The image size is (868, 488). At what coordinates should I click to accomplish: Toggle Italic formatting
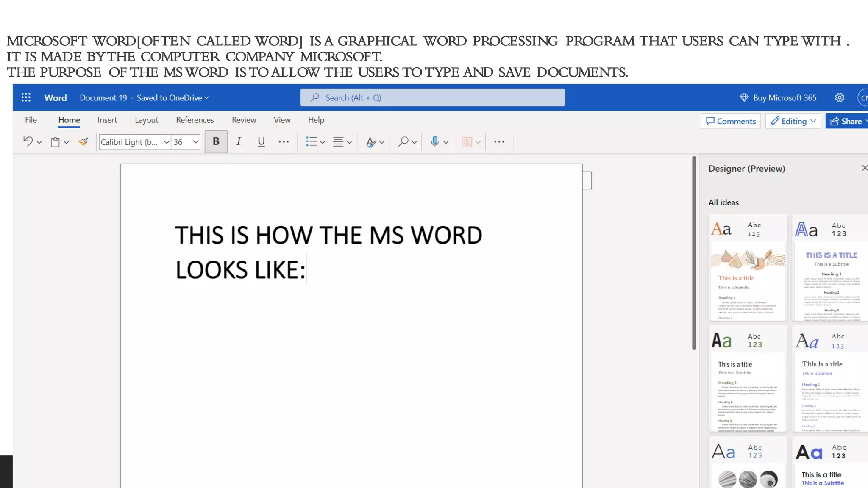point(239,141)
